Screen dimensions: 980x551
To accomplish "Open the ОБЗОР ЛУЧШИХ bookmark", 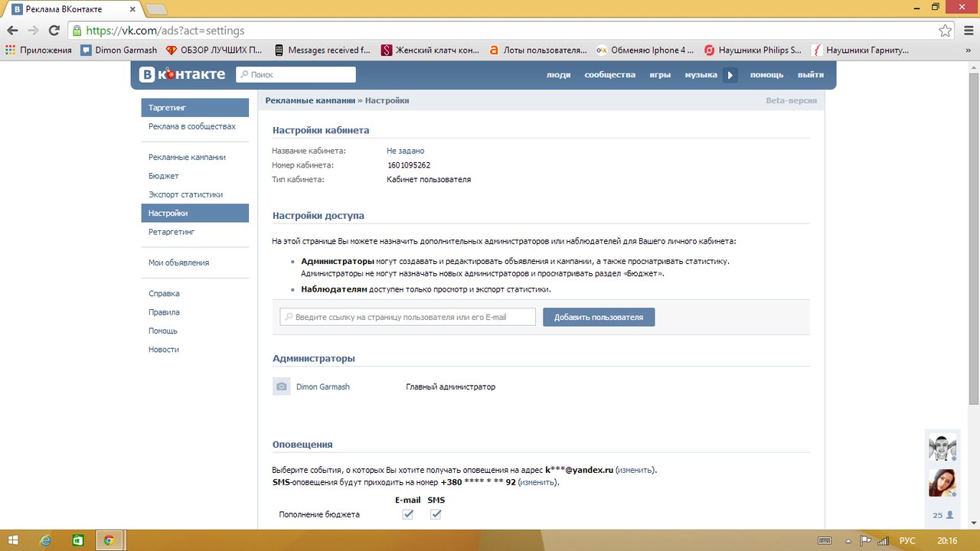I will pyautogui.click(x=214, y=51).
